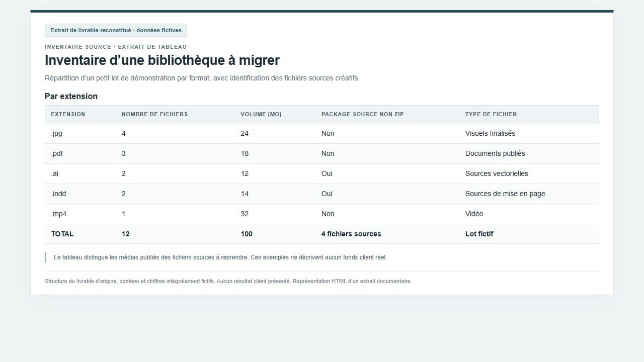The image size is (644, 362).
Task: Click the 'VOLUME (MO)' column header
Action: (x=261, y=114)
